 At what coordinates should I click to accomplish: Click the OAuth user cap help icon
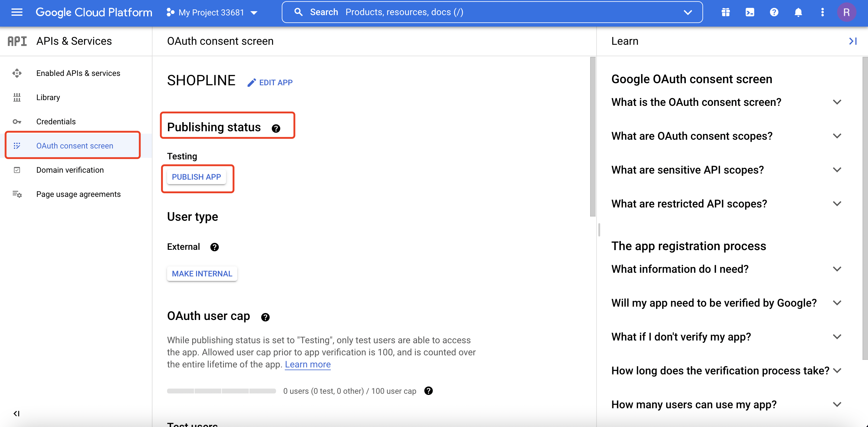coord(265,317)
